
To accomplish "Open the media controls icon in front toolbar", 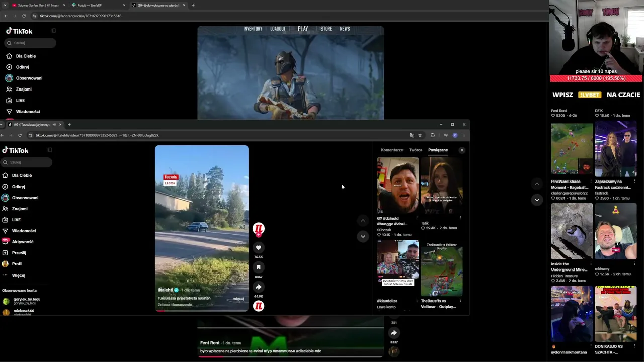I will pyautogui.click(x=446, y=135).
